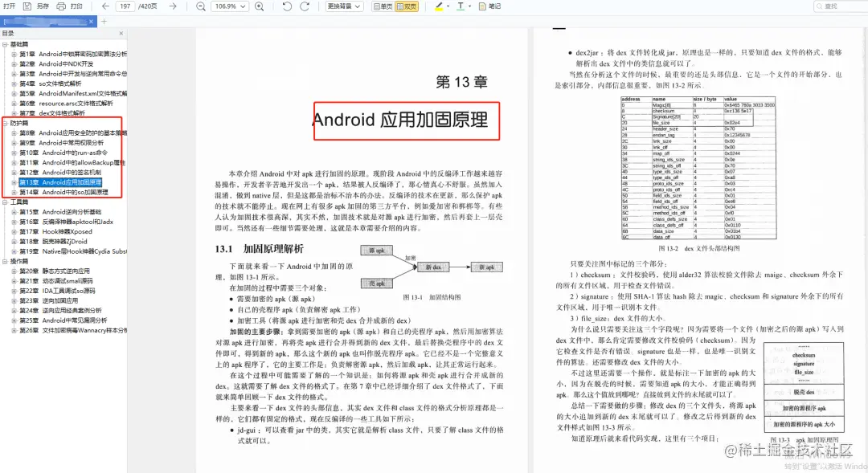This screenshot has width=868, height=473.
Task: Click the 图 13-3 apk structure diagram
Action: click(804, 387)
